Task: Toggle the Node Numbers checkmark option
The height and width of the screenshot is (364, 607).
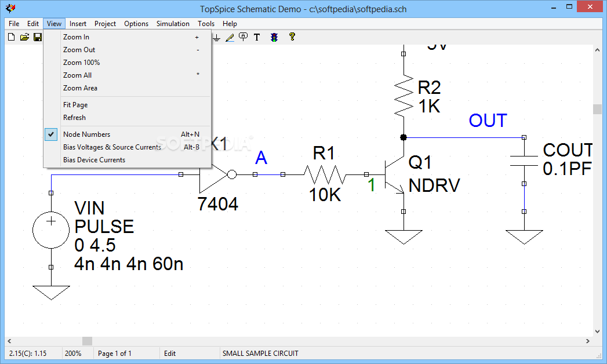Action: point(50,134)
